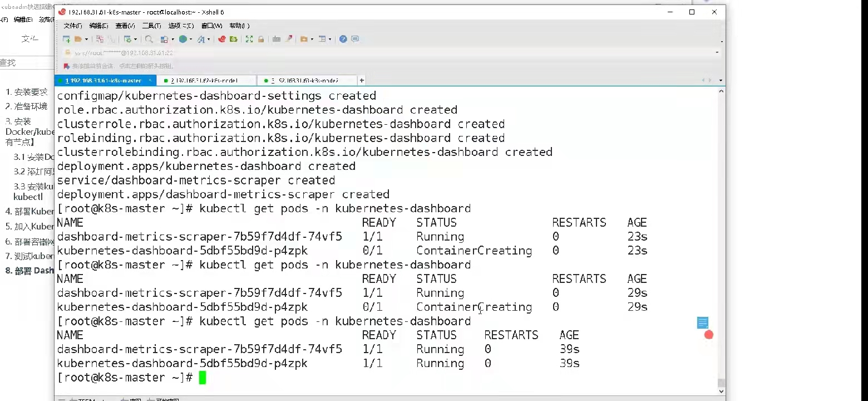The width and height of the screenshot is (868, 401).
Task: Click the red Xshell swirl toolbar icon
Action: [221, 39]
